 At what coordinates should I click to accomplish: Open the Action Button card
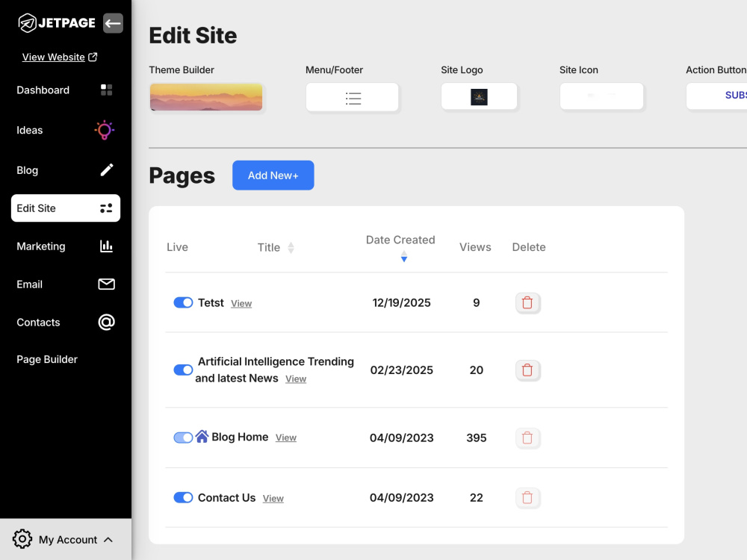(x=716, y=96)
